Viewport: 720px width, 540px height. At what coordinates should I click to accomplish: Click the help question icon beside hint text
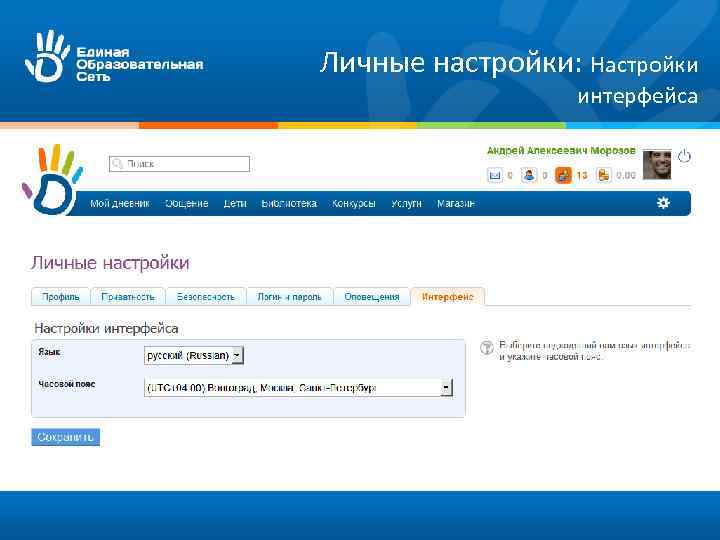(x=487, y=348)
